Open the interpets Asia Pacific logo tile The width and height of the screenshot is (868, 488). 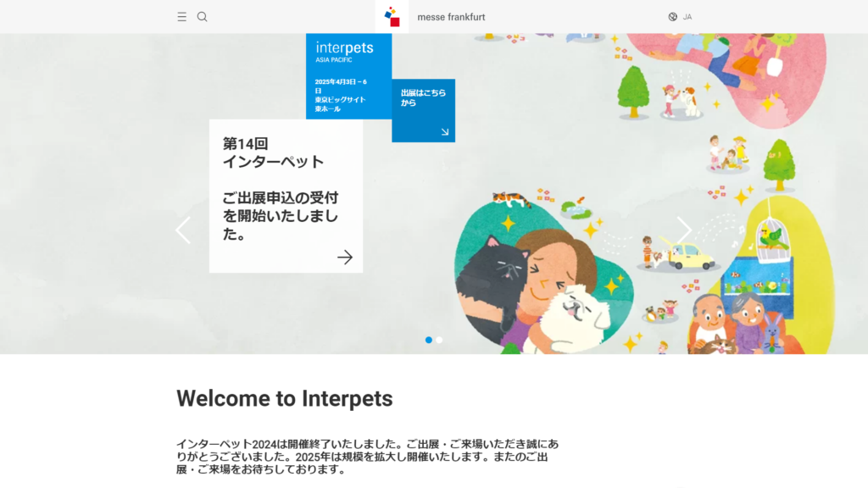pos(344,53)
